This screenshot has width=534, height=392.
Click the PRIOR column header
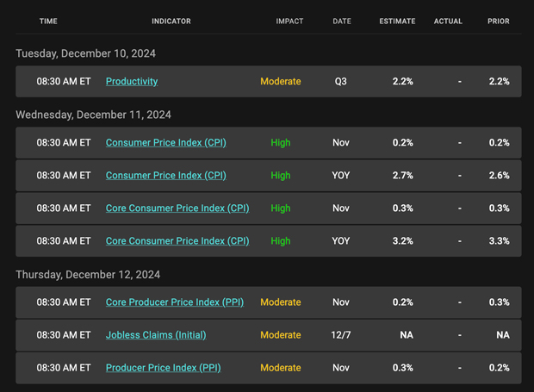point(499,22)
